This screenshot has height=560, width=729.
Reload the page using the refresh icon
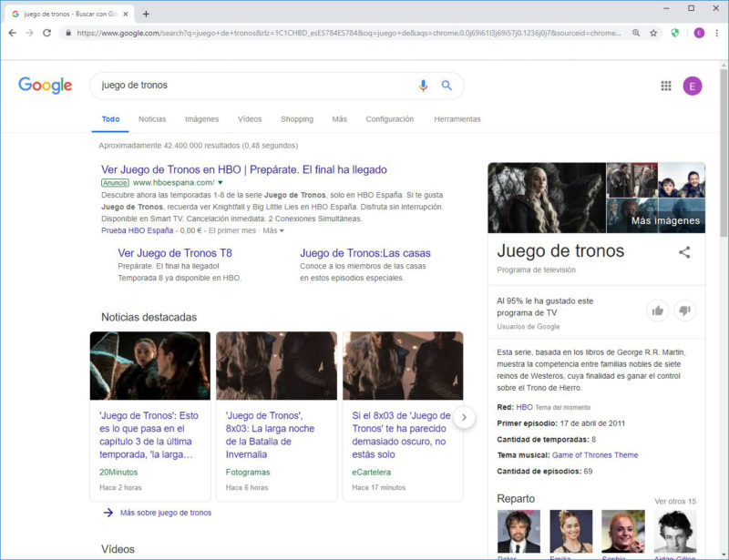[46, 33]
